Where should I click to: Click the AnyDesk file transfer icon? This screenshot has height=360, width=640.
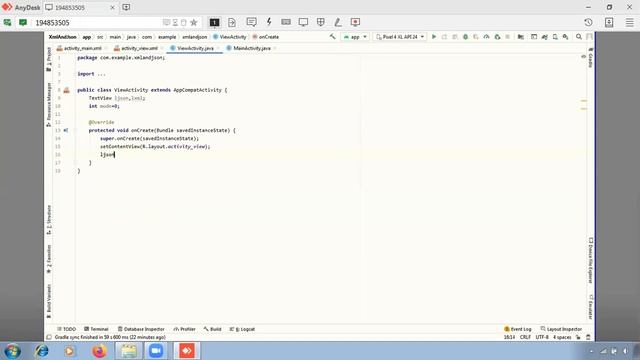coord(232,22)
